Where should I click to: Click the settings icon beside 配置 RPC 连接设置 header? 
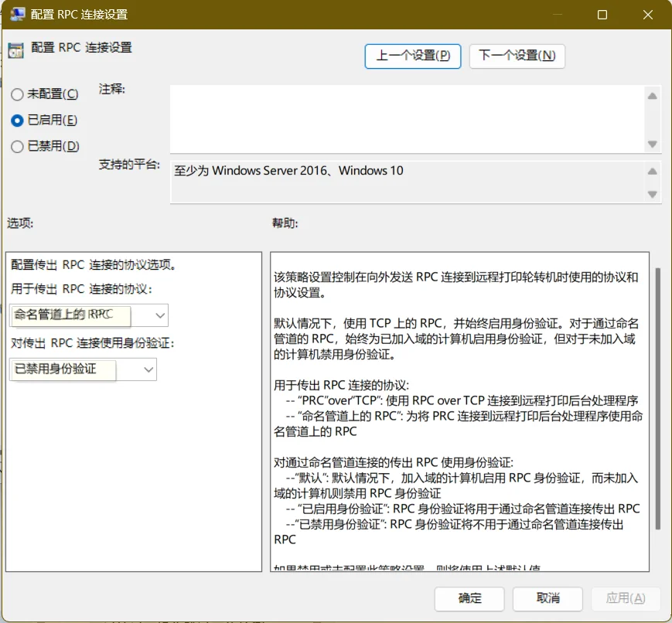[15, 49]
